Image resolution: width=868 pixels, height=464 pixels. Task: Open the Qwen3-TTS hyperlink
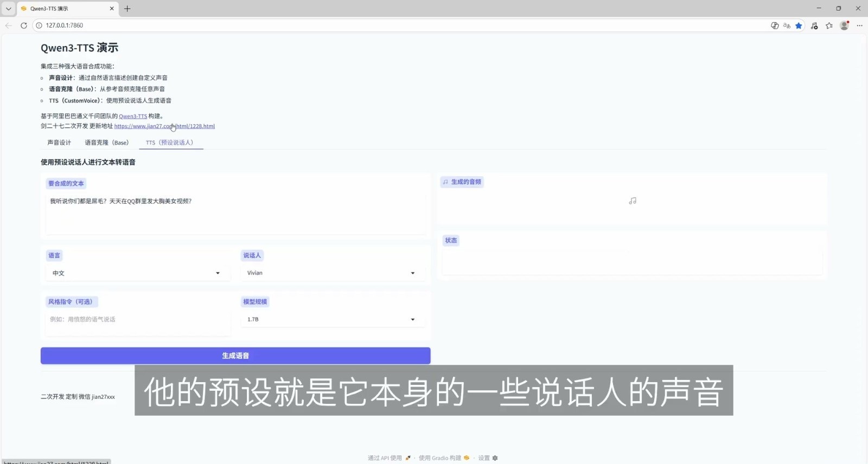coord(133,116)
